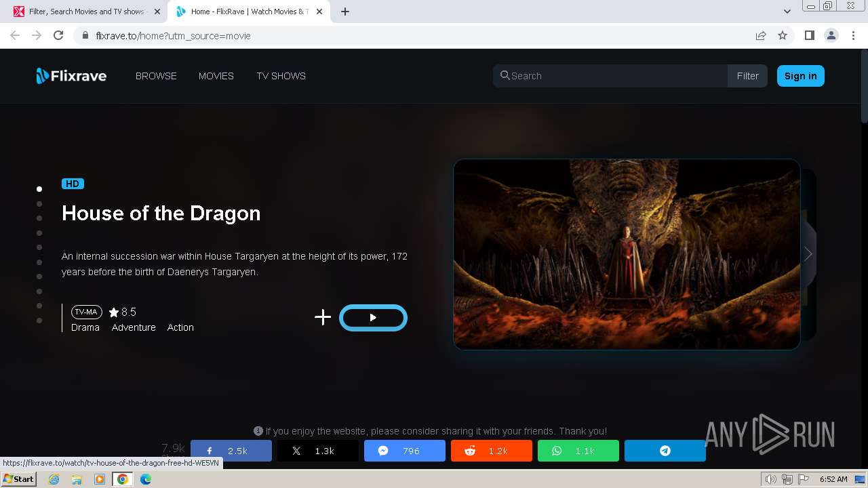The image size is (868, 488).
Task: Open the Action genre link
Action: pos(180,327)
